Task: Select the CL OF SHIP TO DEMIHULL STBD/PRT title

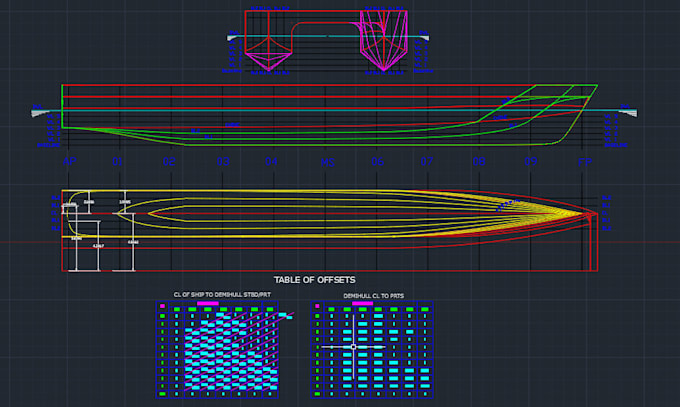Action: [222, 295]
